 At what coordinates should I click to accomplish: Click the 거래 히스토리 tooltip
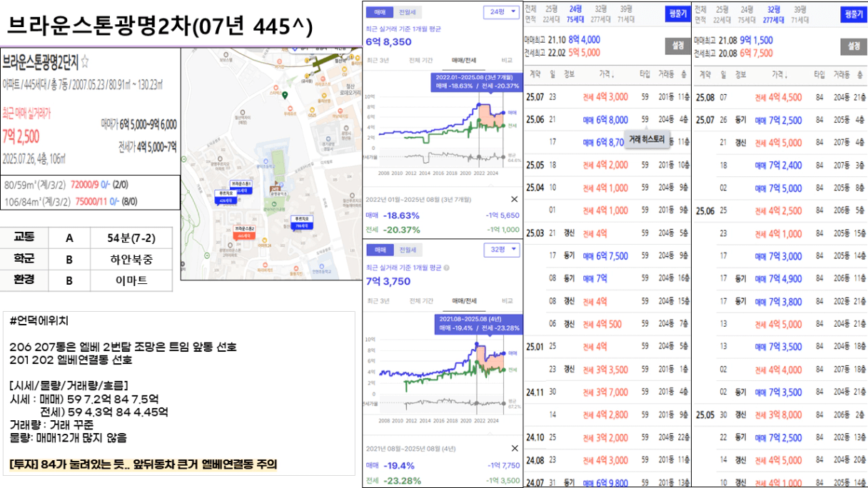[647, 140]
